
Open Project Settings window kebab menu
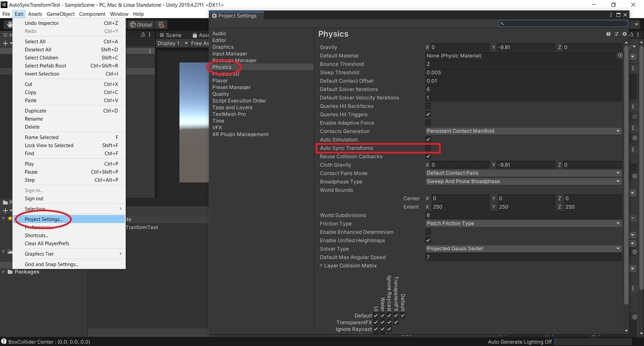point(611,16)
